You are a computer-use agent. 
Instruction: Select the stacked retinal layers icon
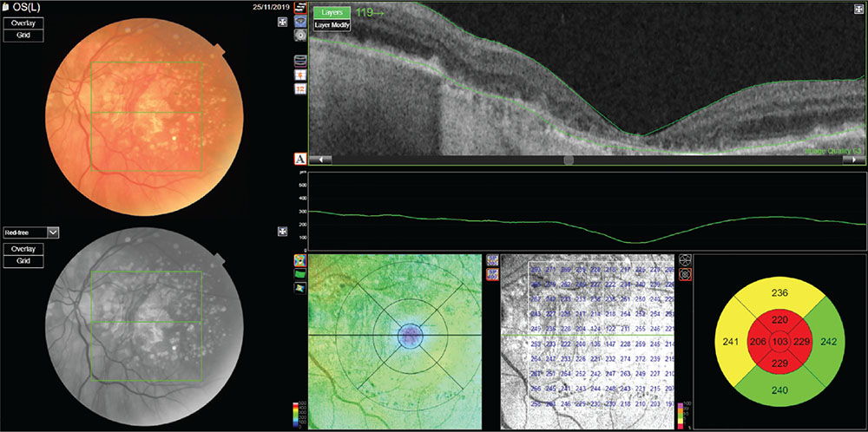[300, 60]
